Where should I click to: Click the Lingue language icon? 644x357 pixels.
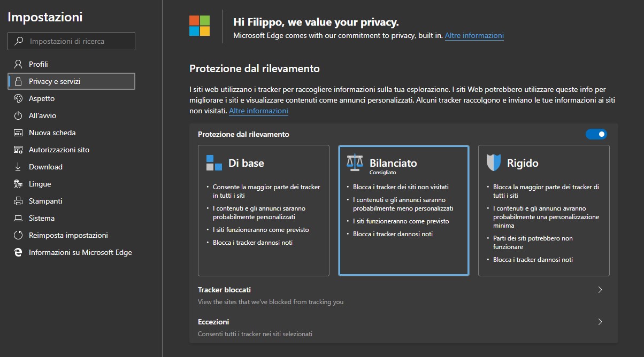pos(18,184)
